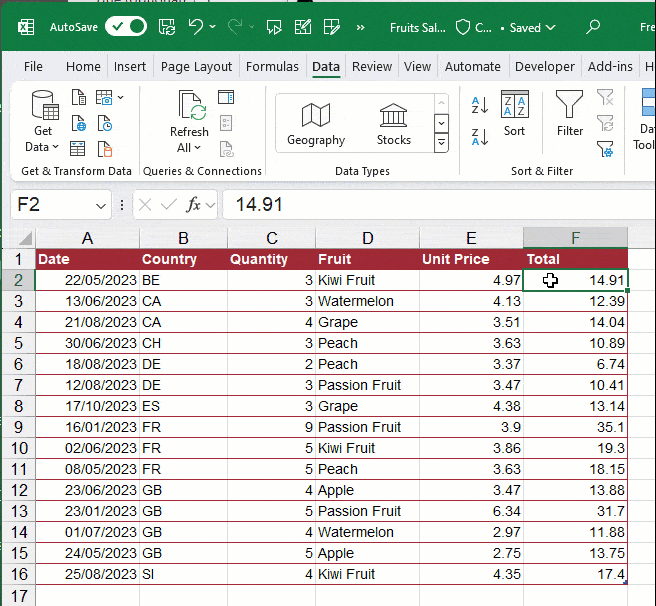Click the Quantity header cell
This screenshot has height=606, width=656.
(x=272, y=259)
